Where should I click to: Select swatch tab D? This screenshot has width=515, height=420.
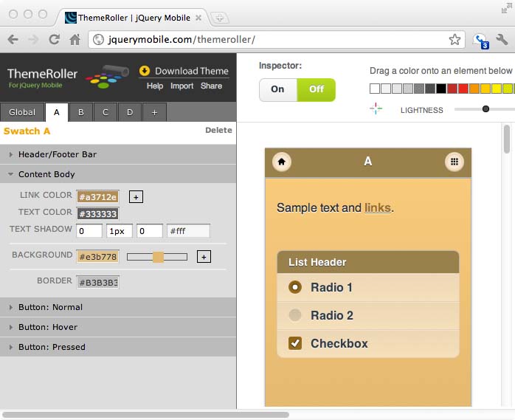(x=130, y=112)
